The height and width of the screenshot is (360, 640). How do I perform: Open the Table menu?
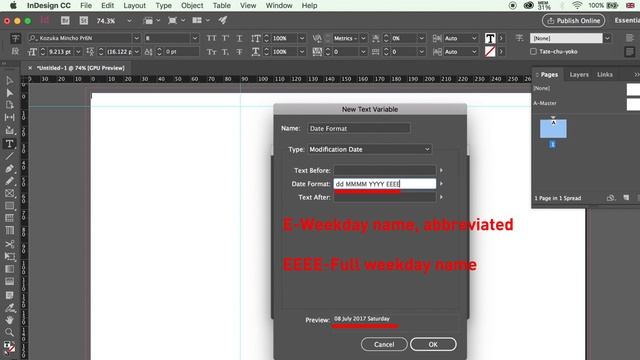click(x=222, y=6)
